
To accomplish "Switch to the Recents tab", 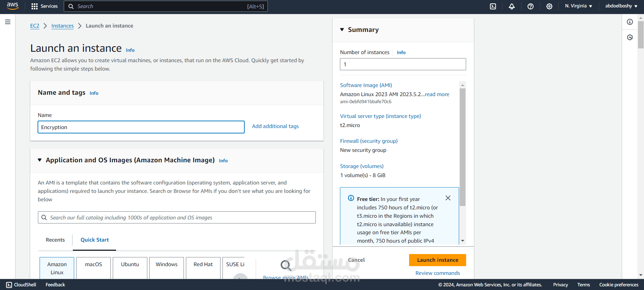I will pyautogui.click(x=55, y=240).
